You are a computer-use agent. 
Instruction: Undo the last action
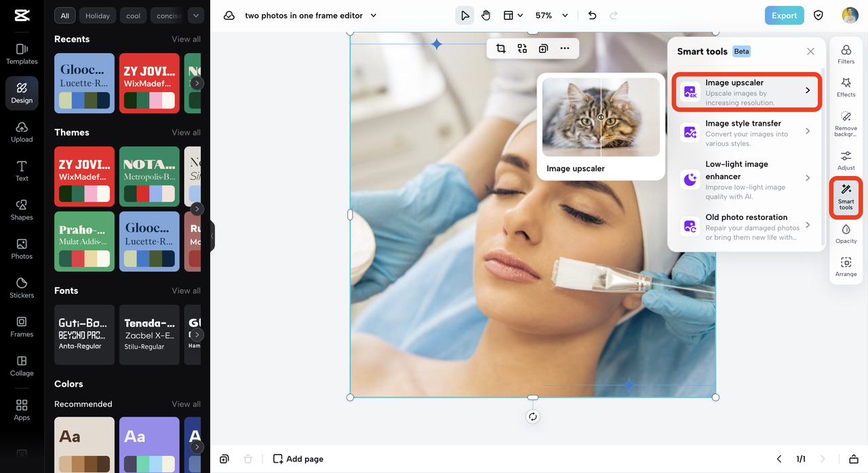[x=592, y=16]
